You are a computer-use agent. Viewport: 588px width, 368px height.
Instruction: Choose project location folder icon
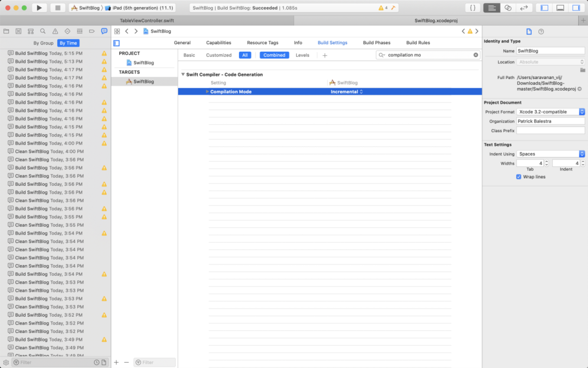pyautogui.click(x=583, y=70)
